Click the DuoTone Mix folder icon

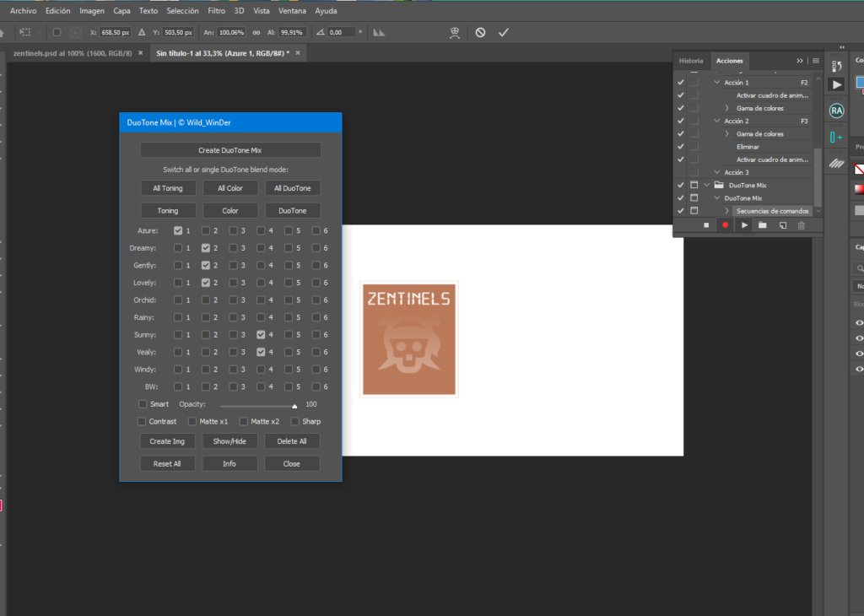pyautogui.click(x=719, y=185)
